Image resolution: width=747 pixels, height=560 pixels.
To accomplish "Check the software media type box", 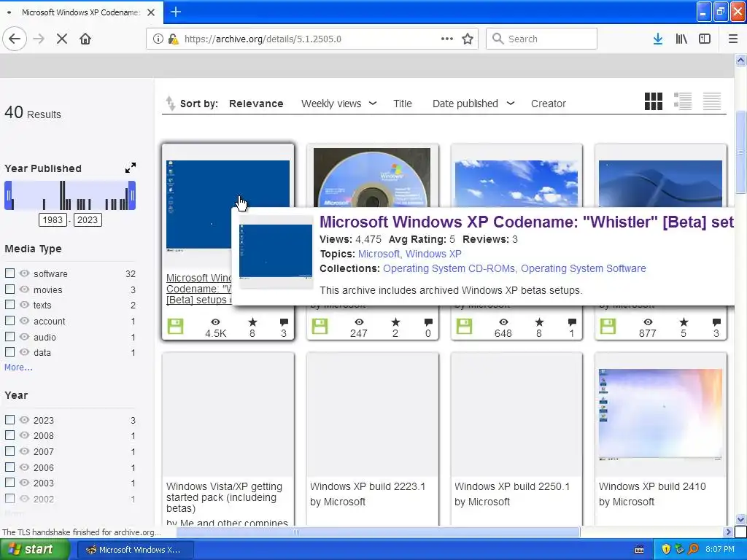I will pos(9,273).
